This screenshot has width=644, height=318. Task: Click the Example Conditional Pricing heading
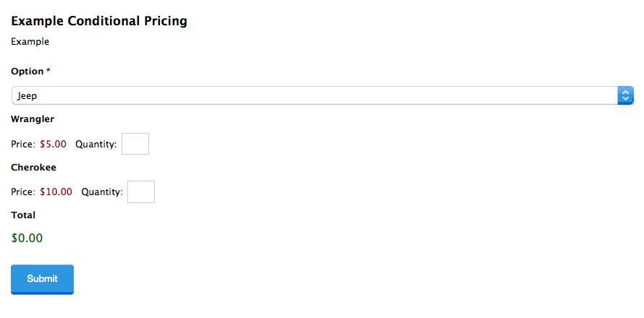pos(99,21)
